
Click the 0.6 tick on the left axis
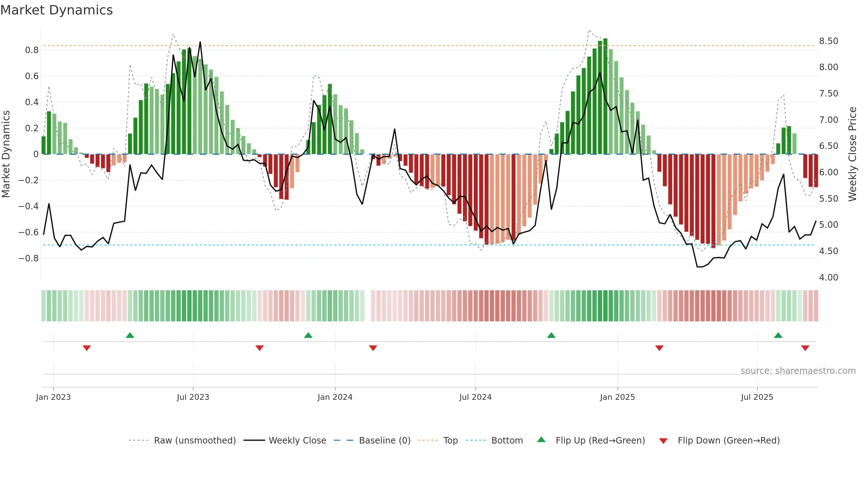coord(32,76)
